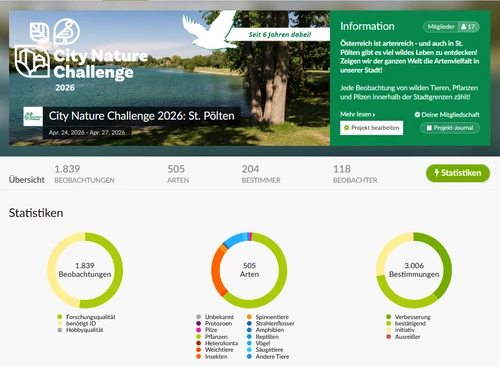500x367 pixels.
Task: Click the Seit 6 Jahren dabei banner ribbon
Action: click(x=279, y=34)
